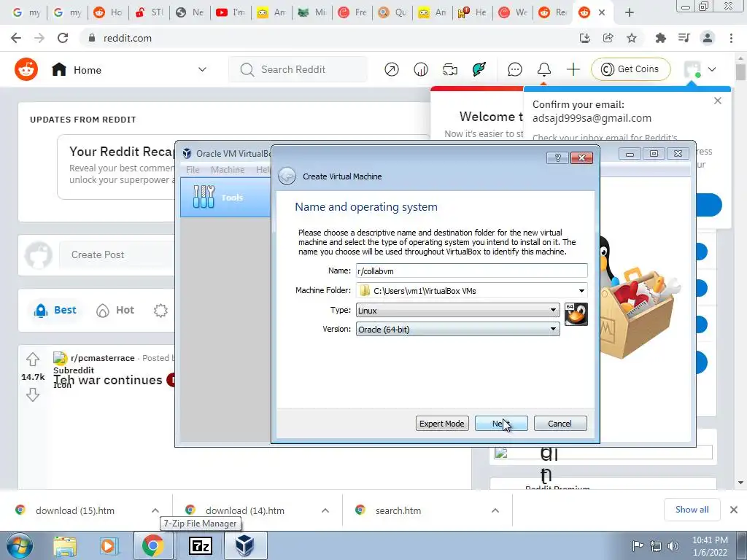This screenshot has width=747, height=560.
Task: Open a new Chrome tab
Action: click(630, 12)
